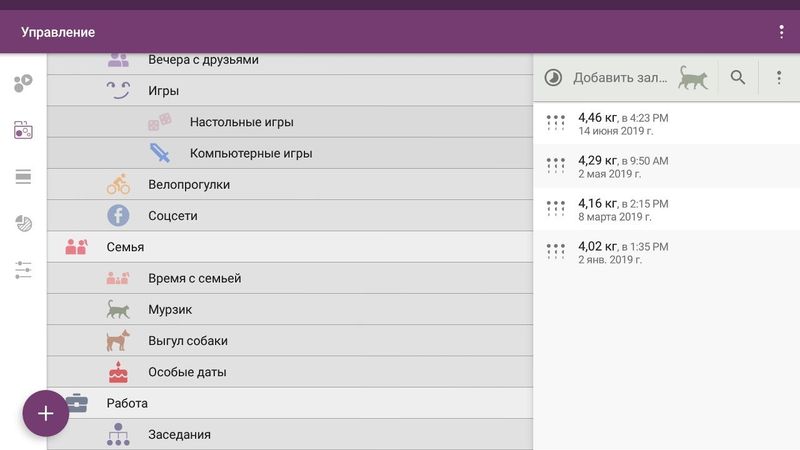Open the pie chart statistics sidebar icon
Image resolution: width=800 pixels, height=450 pixels.
click(23, 223)
